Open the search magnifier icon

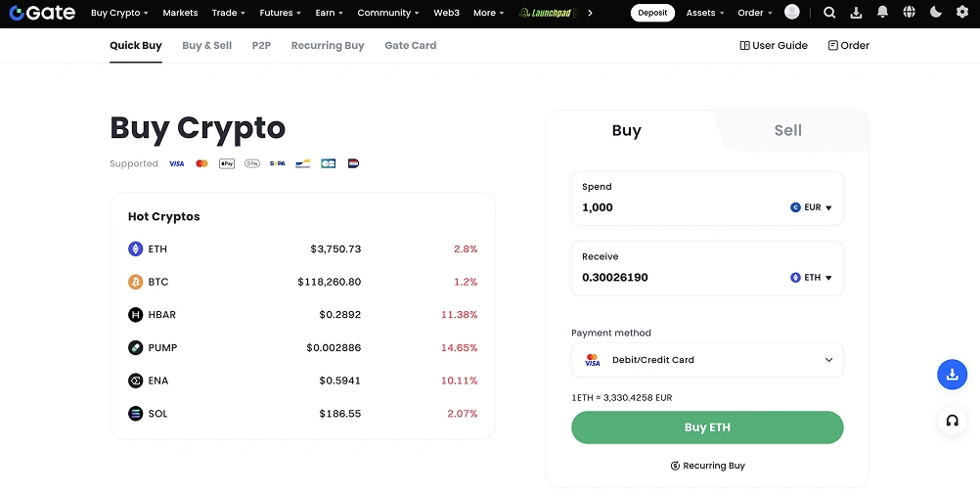[x=829, y=13]
